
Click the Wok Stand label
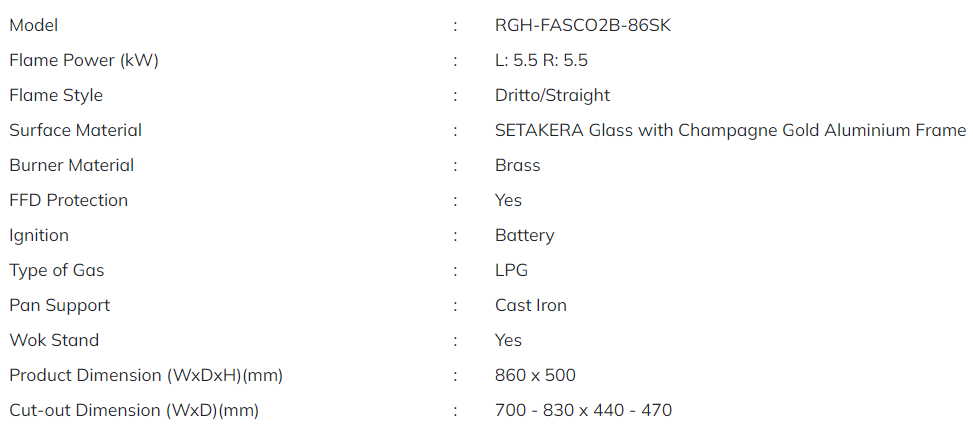54,340
